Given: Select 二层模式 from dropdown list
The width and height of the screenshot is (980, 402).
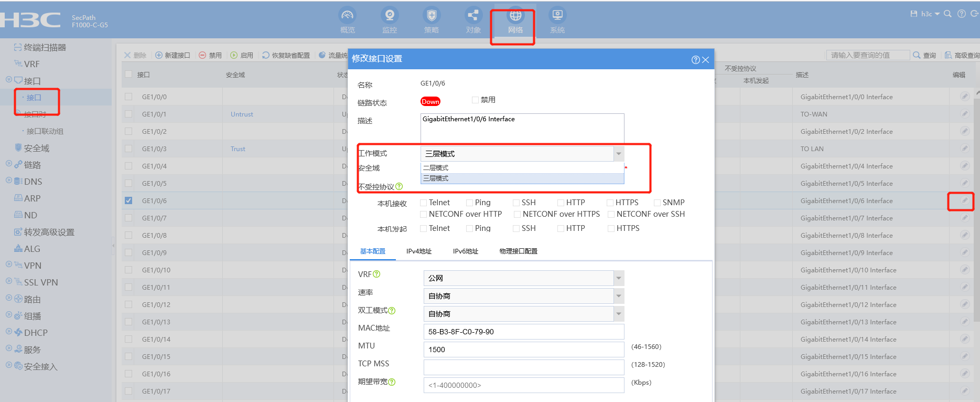Looking at the screenshot, I should click(522, 168).
